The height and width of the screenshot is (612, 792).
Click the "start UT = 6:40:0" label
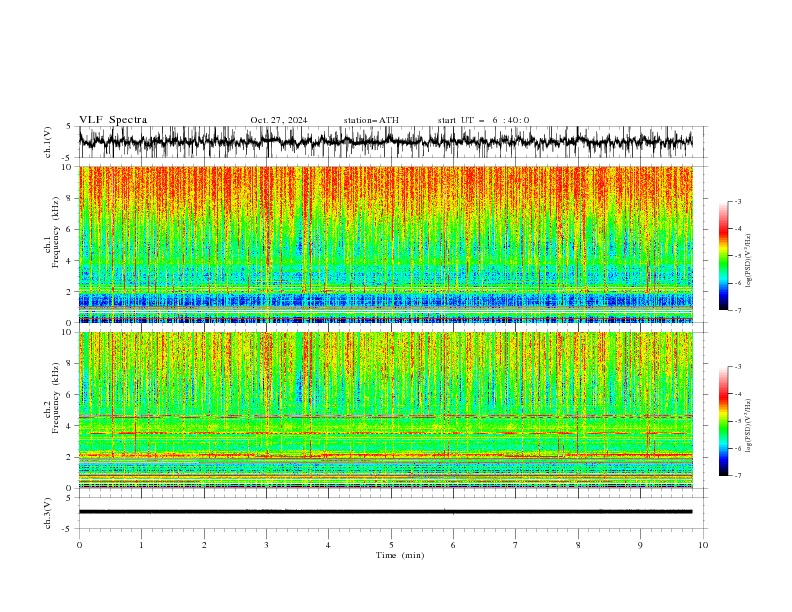click(483, 120)
